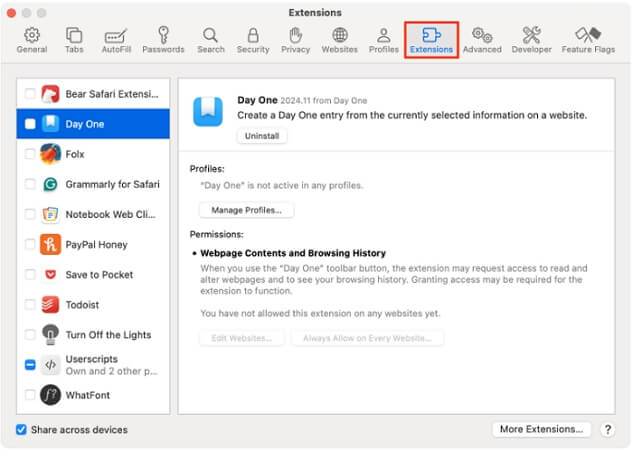Click the Uninstall button for Day One
The width and height of the screenshot is (633, 450).
pos(262,136)
